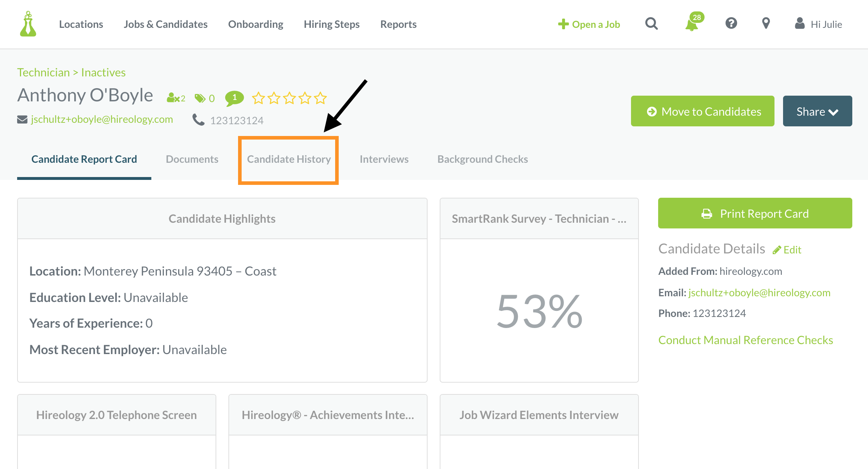Click the header phone number 123123124
Screen dimensions: 868x469
coord(237,120)
